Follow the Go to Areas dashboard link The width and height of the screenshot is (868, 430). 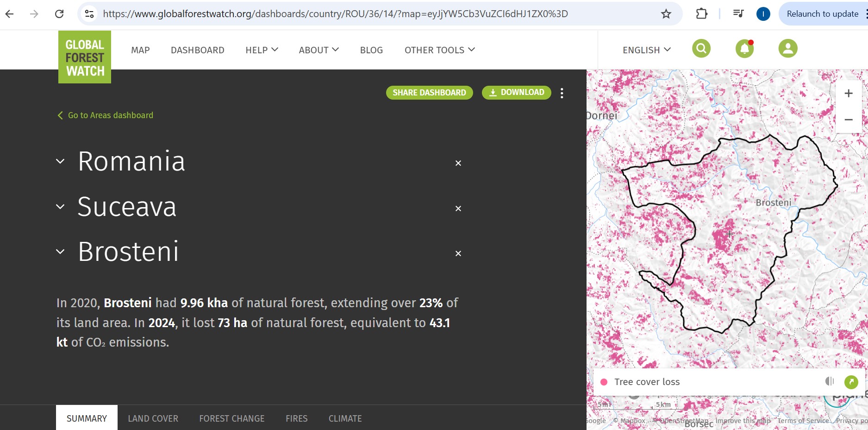pos(106,115)
